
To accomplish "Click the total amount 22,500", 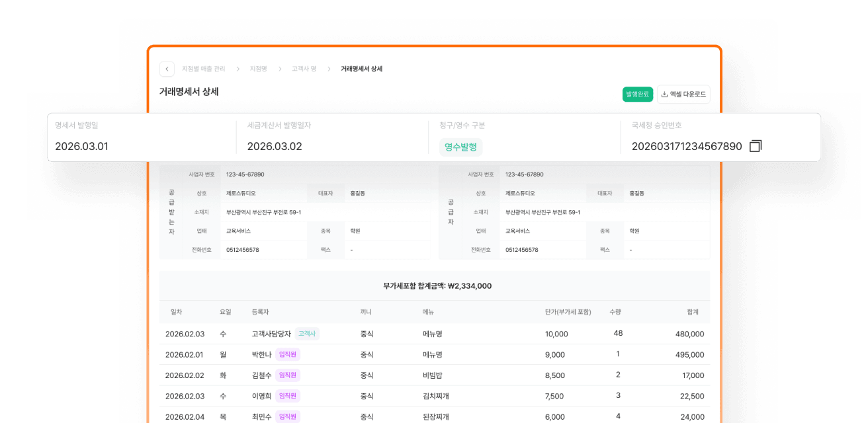I will [x=692, y=396].
